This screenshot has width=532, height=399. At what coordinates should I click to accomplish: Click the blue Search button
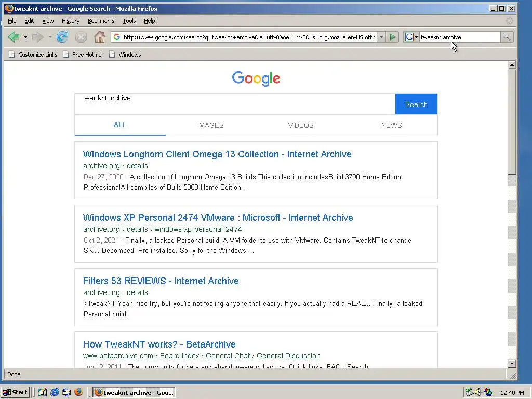416,104
